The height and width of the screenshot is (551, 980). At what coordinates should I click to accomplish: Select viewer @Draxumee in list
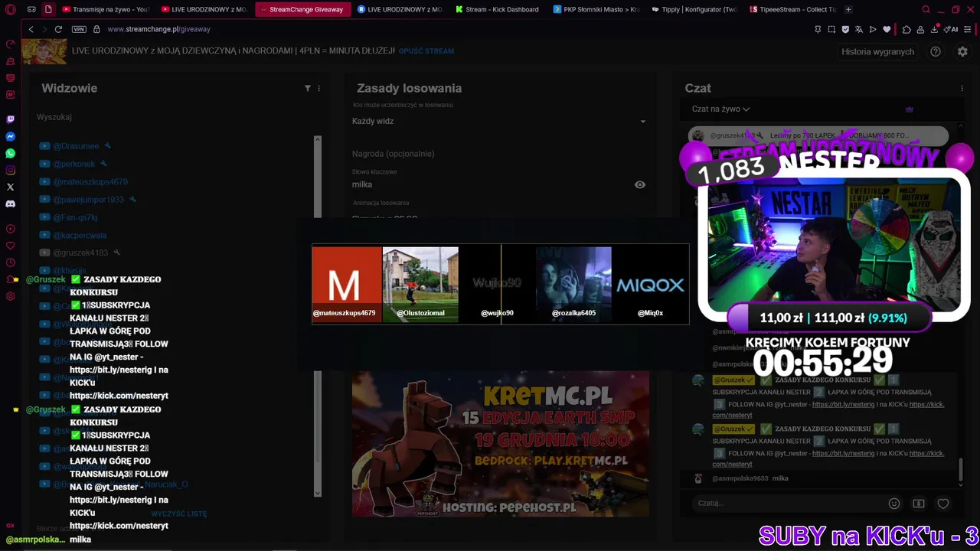pos(76,146)
